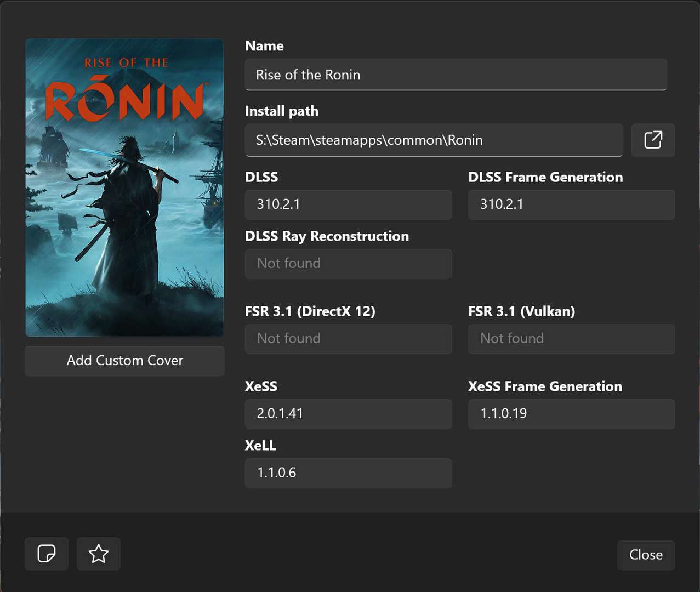Screen dimensions: 700x592
Task: Click the DLSS label above the 310.2.1 field
Action: pyautogui.click(x=261, y=177)
